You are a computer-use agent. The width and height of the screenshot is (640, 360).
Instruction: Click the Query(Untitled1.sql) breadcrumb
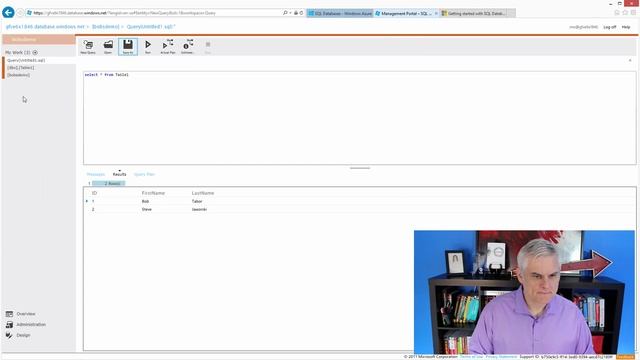click(x=151, y=27)
